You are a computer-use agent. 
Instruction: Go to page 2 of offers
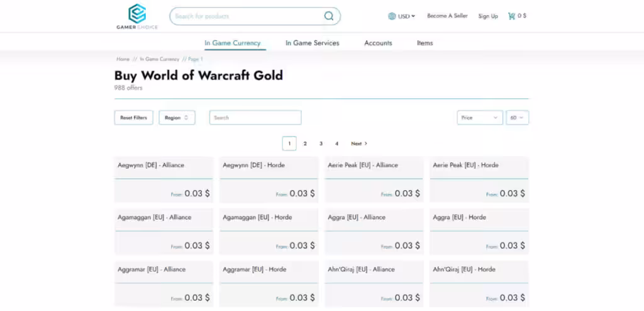coord(305,144)
